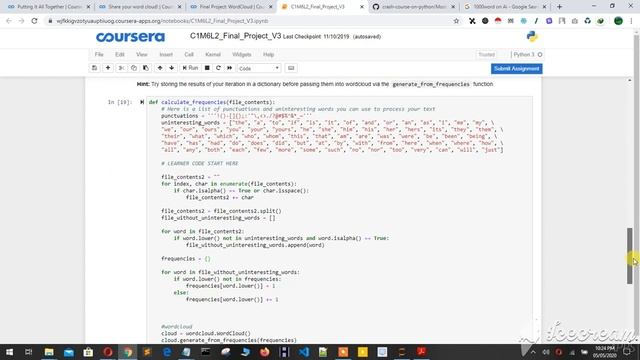Open the Edit menu in Jupyter

point(120,54)
